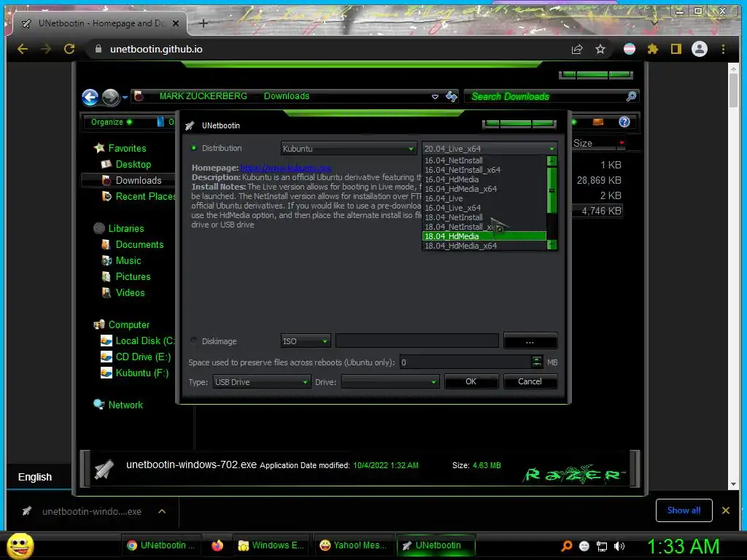Expand the Explorer address bar history arrow
Screen dimensions: 747x560
click(x=435, y=97)
